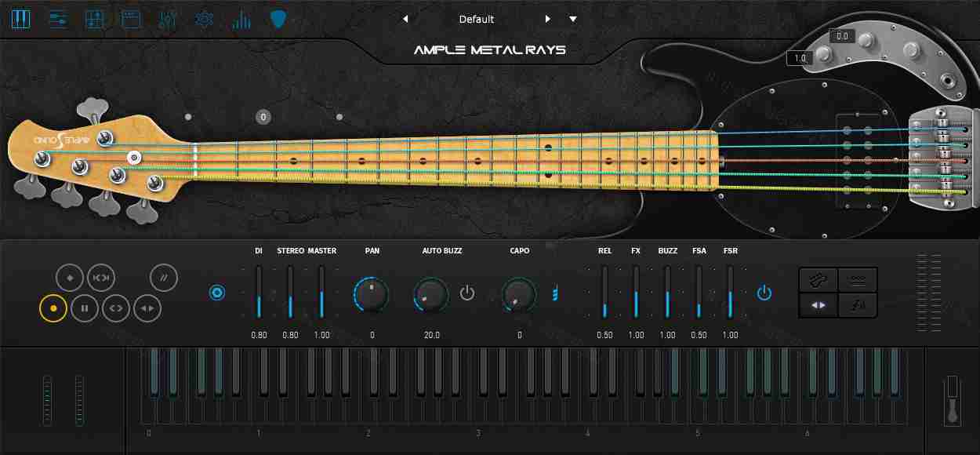
Task: Click the PAN knob
Action: coord(372,294)
